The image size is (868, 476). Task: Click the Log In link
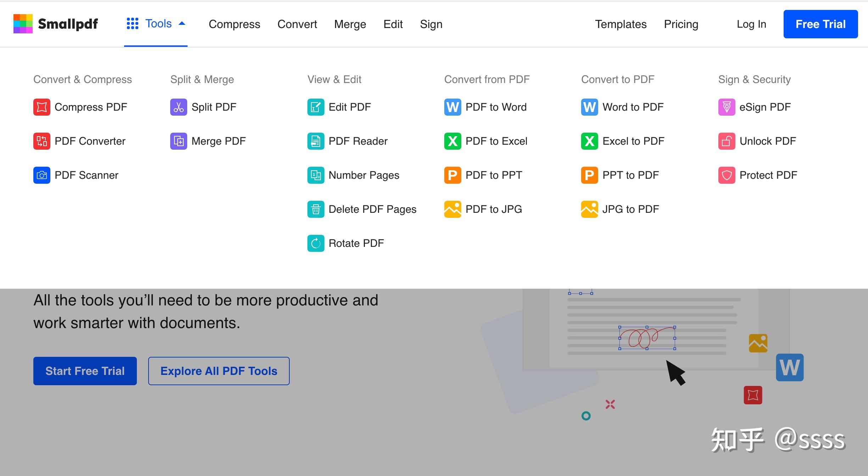tap(751, 24)
